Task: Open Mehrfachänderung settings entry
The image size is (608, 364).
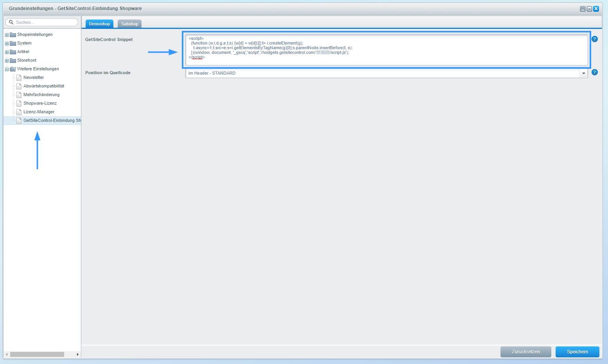Action: pos(41,95)
